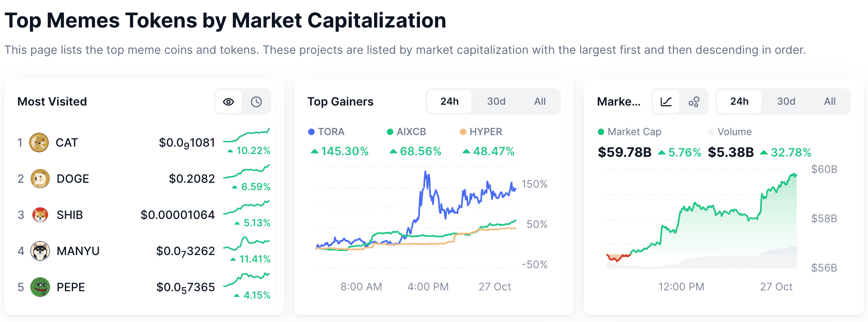
Task: Switch market chart to 30d
Action: pyautogui.click(x=786, y=101)
